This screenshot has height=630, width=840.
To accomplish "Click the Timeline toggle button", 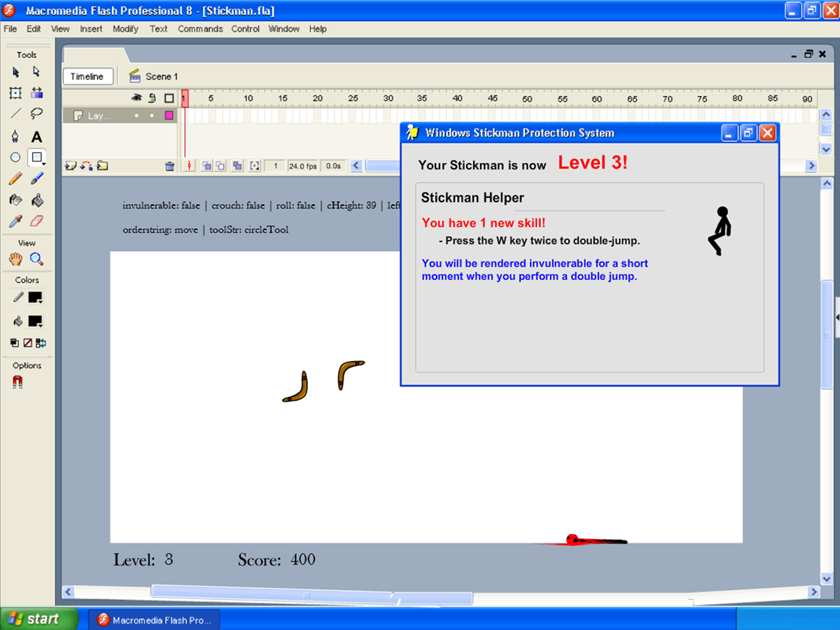I will pyautogui.click(x=87, y=77).
